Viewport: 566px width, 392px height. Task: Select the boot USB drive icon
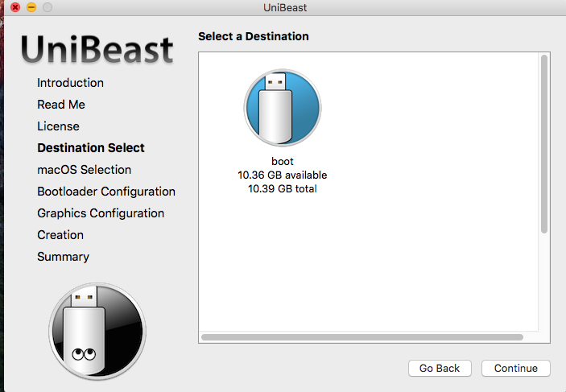(283, 108)
